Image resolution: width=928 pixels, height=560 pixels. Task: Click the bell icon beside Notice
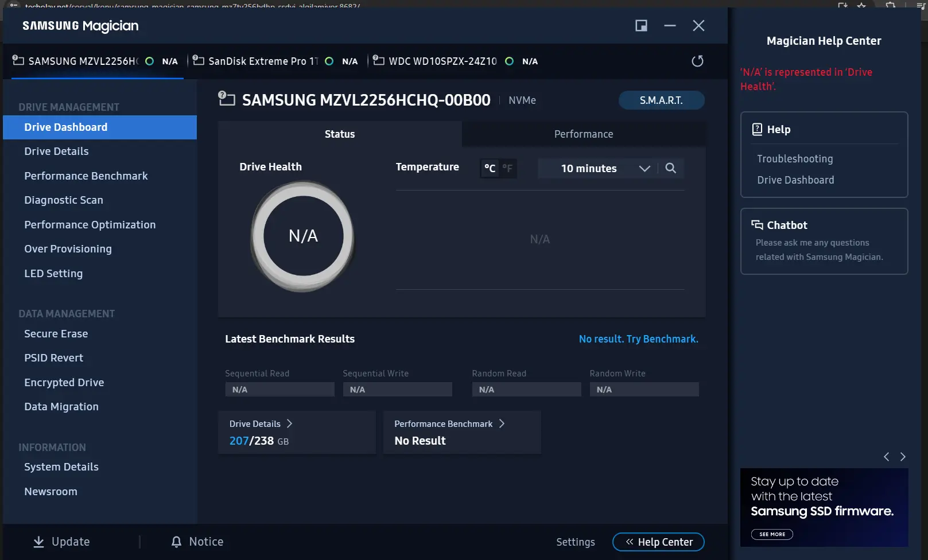176,542
